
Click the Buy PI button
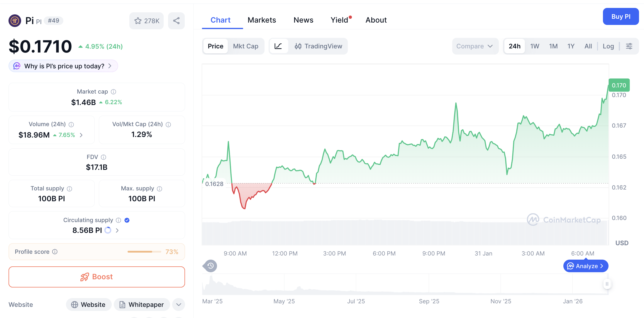click(x=621, y=16)
